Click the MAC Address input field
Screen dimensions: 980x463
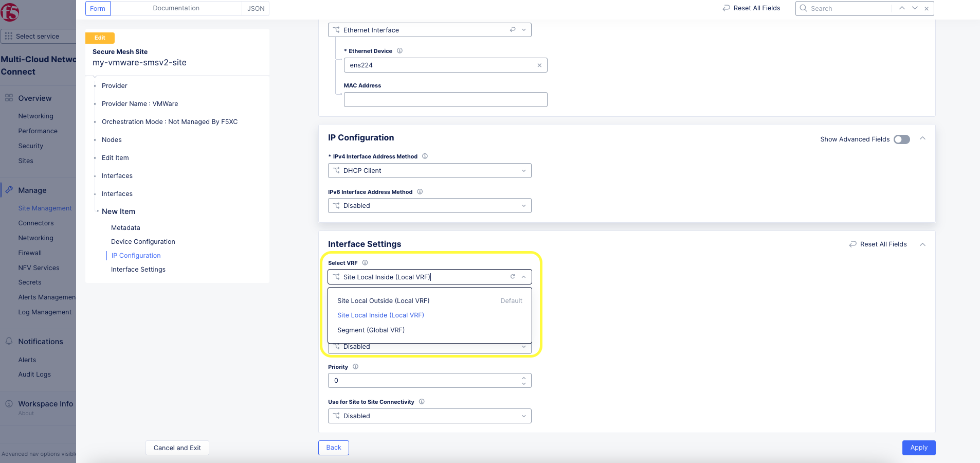pos(445,100)
